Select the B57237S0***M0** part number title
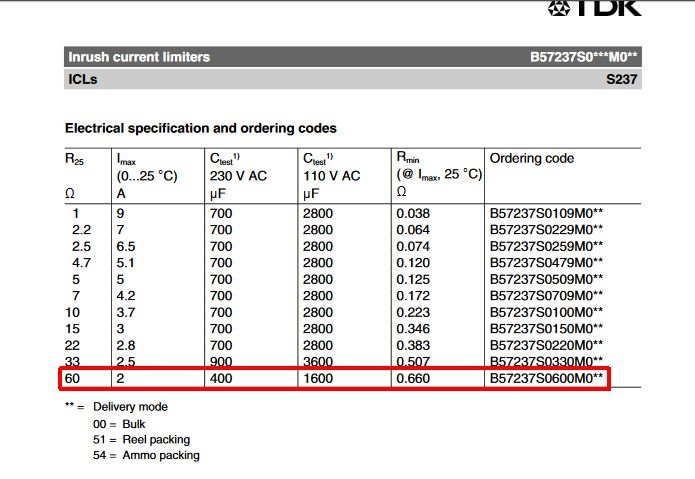 [x=584, y=57]
